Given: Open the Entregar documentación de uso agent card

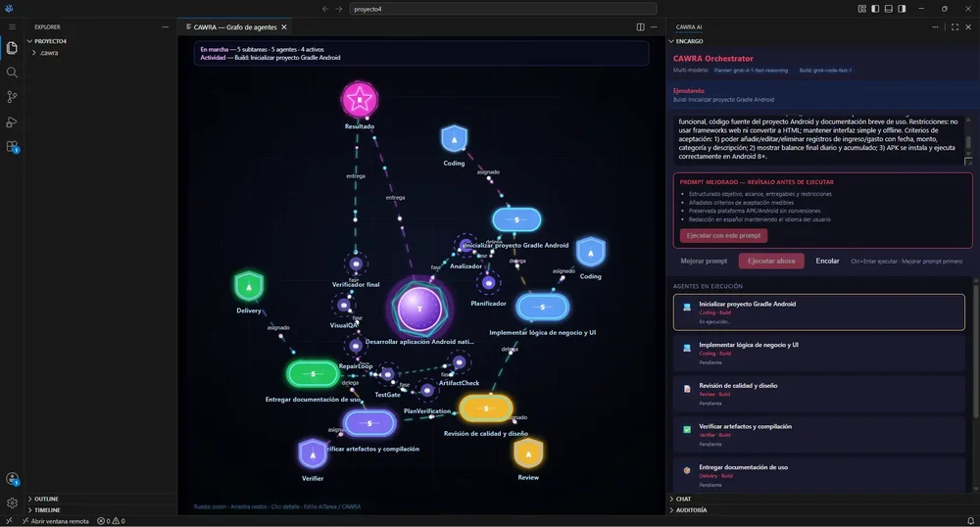Looking at the screenshot, I should (x=818, y=476).
